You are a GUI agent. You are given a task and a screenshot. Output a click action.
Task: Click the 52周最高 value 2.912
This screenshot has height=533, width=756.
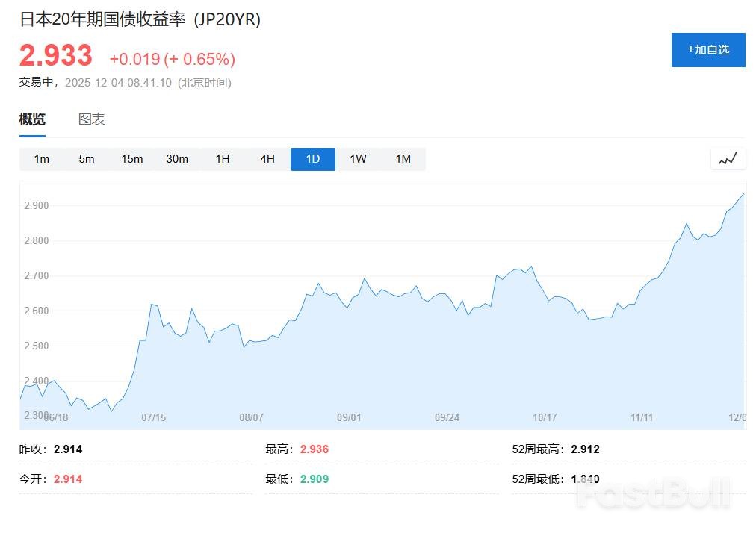click(x=584, y=449)
